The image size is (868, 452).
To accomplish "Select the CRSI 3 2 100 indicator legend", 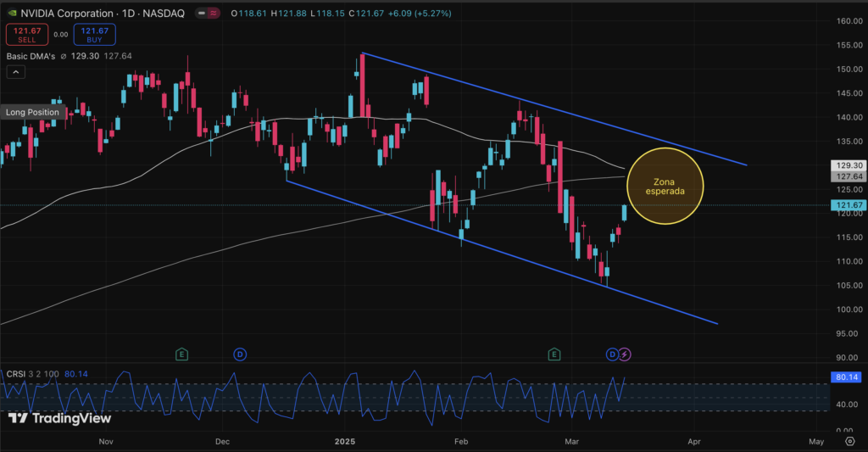I will pos(33,374).
